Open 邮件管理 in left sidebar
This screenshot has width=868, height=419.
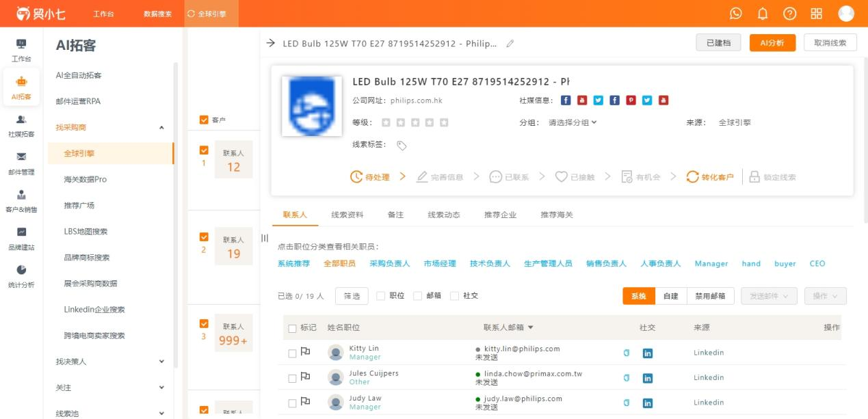[x=21, y=163]
